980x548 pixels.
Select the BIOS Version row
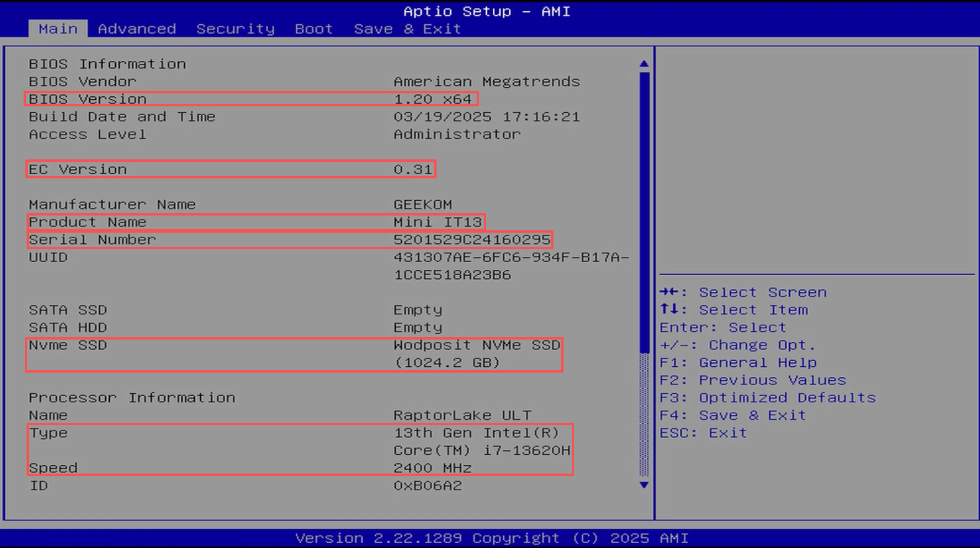click(x=251, y=99)
